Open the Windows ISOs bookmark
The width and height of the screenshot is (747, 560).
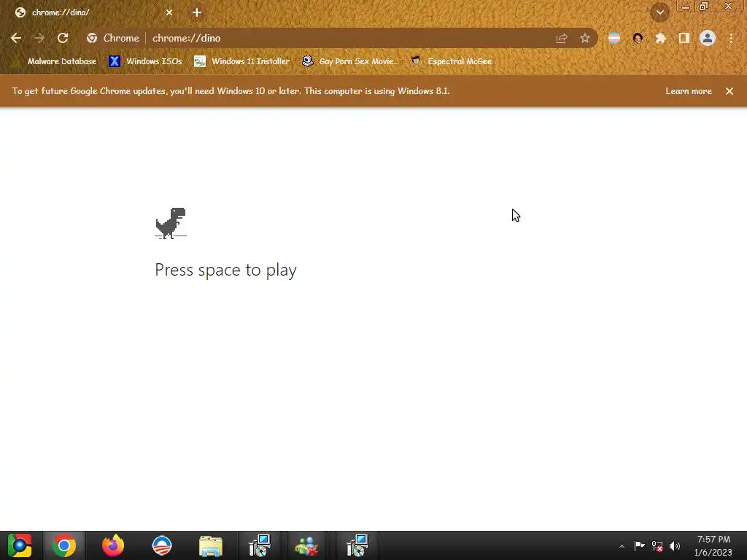click(145, 61)
